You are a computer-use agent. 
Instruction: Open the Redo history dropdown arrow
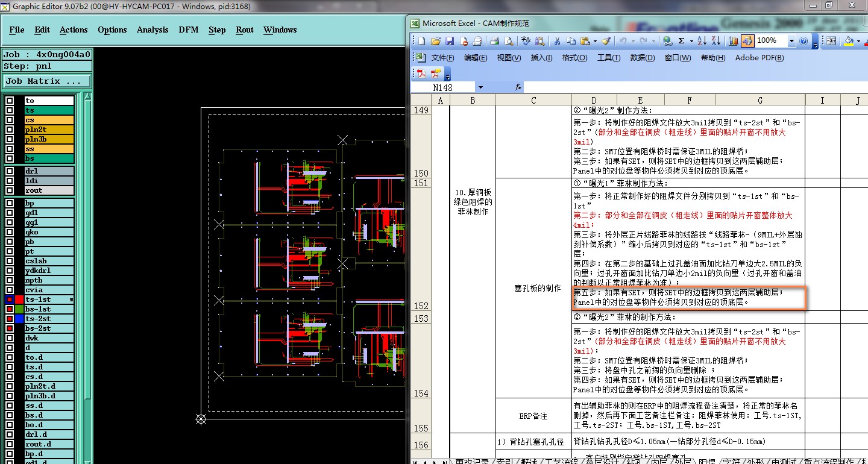tap(653, 41)
